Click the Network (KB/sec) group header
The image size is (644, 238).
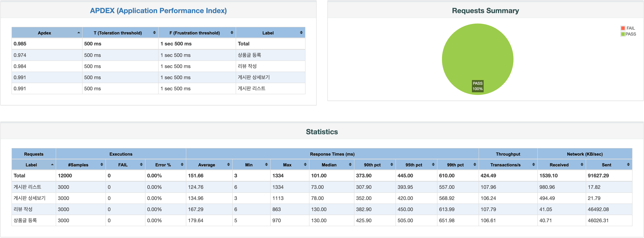[584, 154]
